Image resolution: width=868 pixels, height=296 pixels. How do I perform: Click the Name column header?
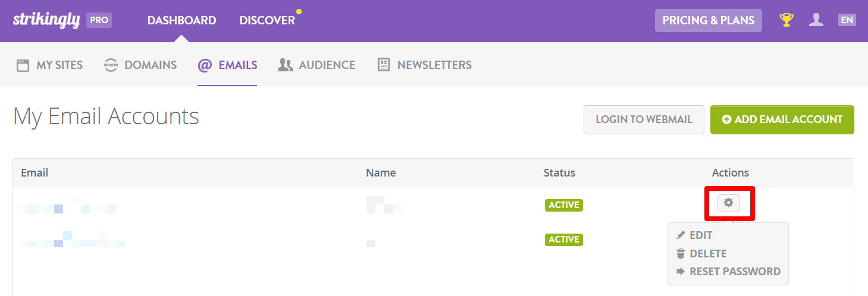(x=381, y=173)
